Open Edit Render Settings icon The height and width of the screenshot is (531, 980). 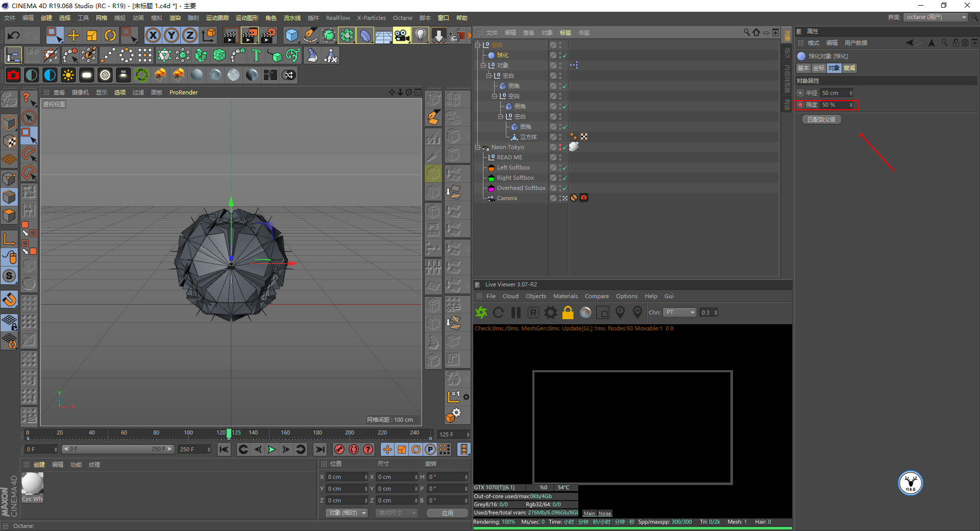tap(268, 35)
